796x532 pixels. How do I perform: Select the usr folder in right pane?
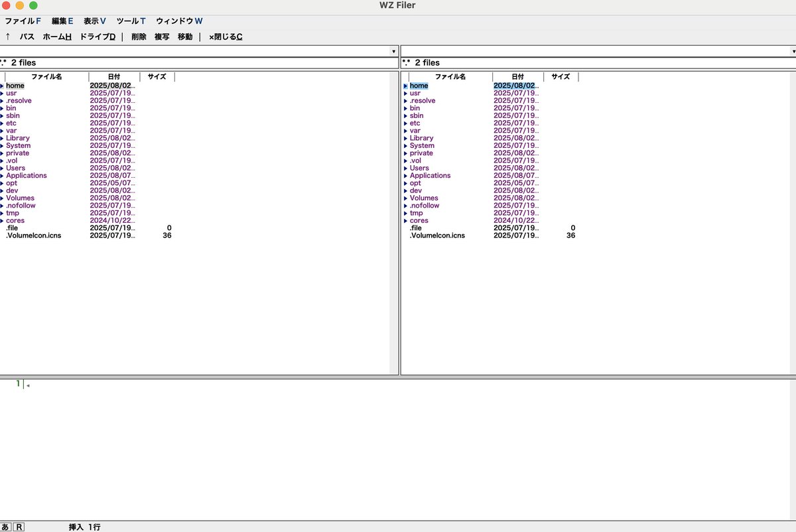(x=416, y=94)
